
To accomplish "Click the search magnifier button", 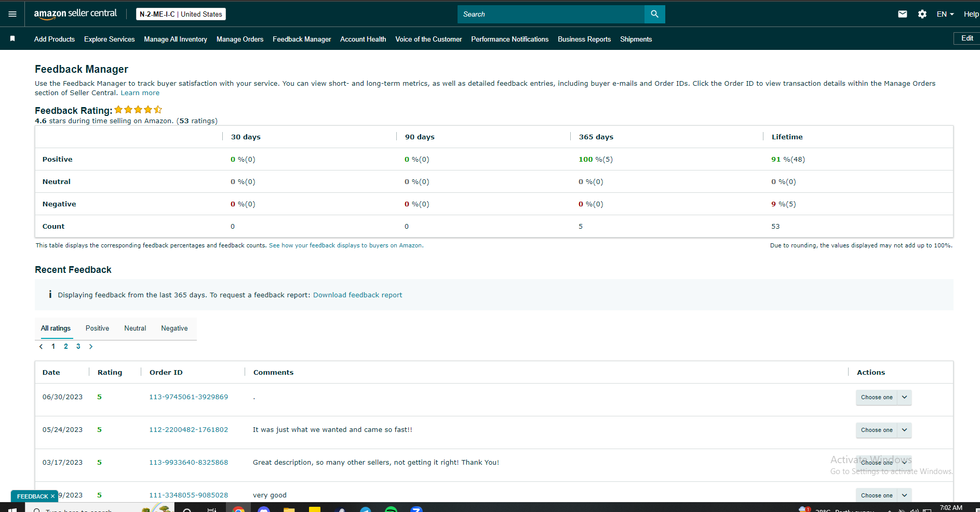I will (654, 14).
